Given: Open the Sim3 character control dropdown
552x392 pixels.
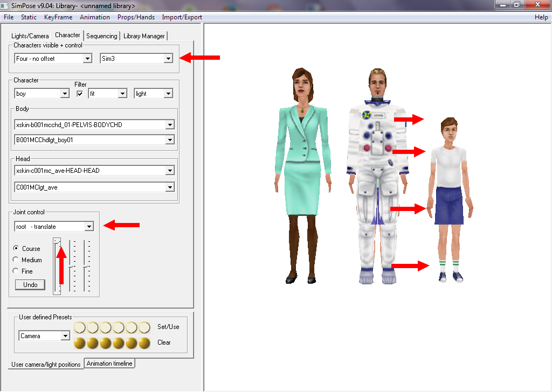Looking at the screenshot, I should pyautogui.click(x=168, y=58).
